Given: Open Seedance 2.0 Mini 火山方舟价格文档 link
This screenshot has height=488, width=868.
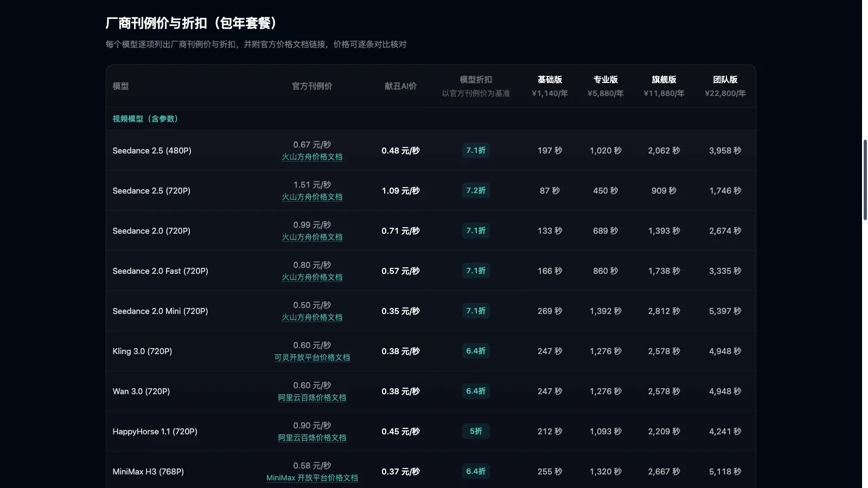Looking at the screenshot, I should point(312,317).
